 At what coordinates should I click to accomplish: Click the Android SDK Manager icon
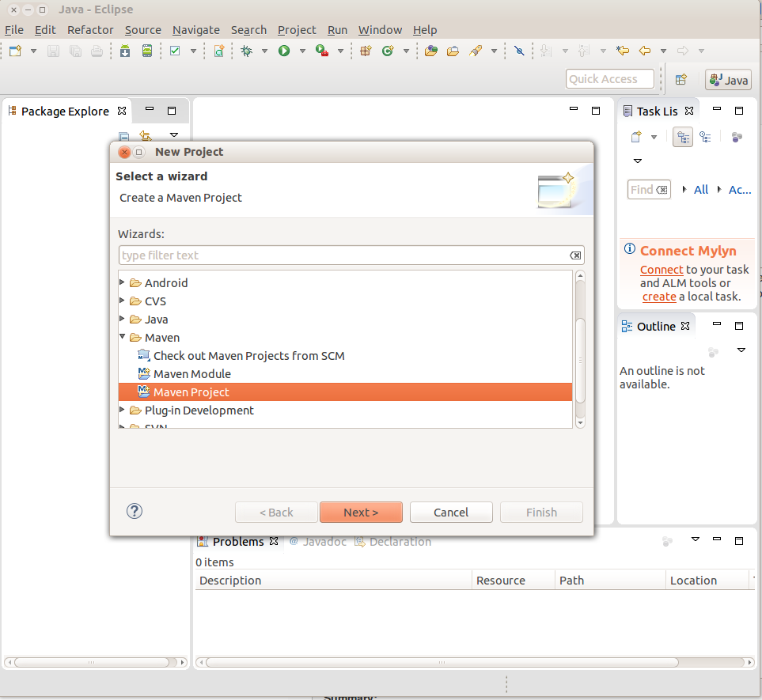tap(125, 51)
